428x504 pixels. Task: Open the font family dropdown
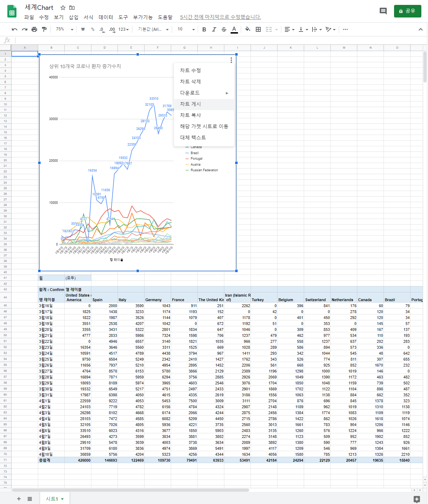tap(153, 29)
